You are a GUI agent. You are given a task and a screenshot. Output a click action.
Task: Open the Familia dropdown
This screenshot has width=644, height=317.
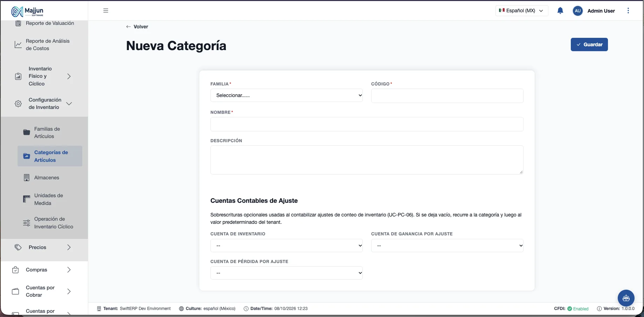click(286, 95)
